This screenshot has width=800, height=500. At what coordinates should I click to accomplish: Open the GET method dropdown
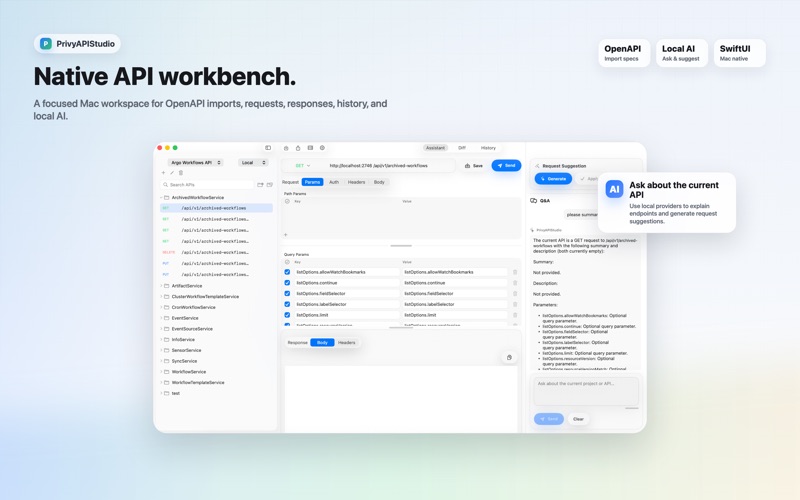[x=303, y=166]
